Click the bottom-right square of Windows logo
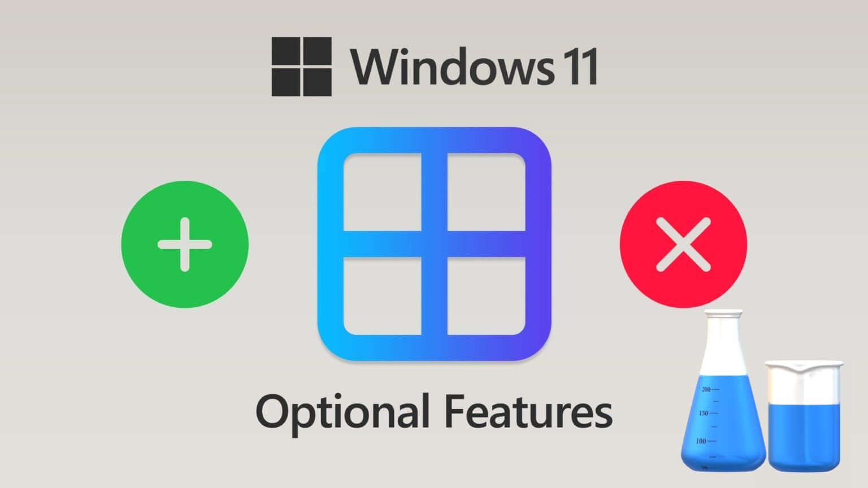Viewport: 868px width, 488px height. coord(317,82)
